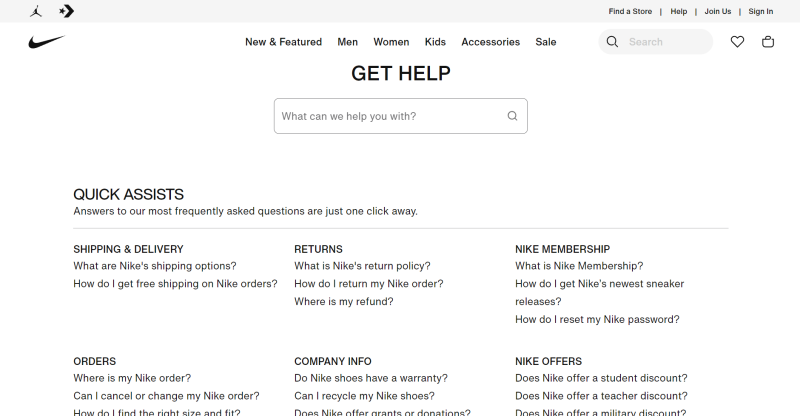Click the Help link in top bar

coord(679,11)
